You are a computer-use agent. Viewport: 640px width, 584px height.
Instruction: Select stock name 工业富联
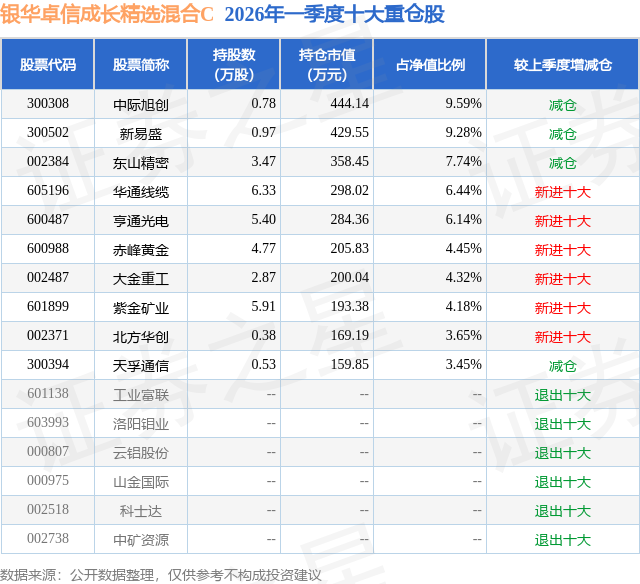pyautogui.click(x=141, y=395)
